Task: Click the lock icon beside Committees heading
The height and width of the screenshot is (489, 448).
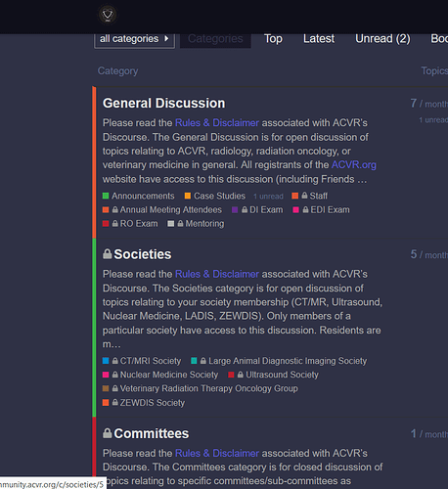Action: (108, 433)
